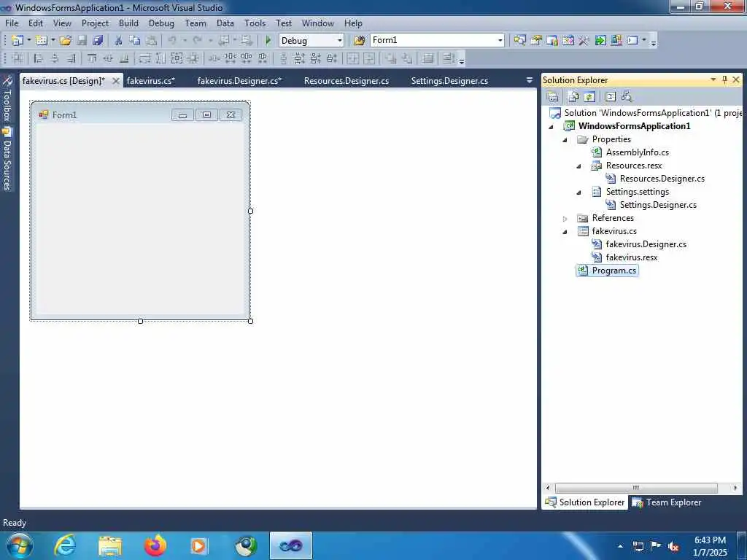Open the Toolbox hammer-and-wrench icon
Image resolution: width=747 pixels, height=560 pixels.
(584, 41)
